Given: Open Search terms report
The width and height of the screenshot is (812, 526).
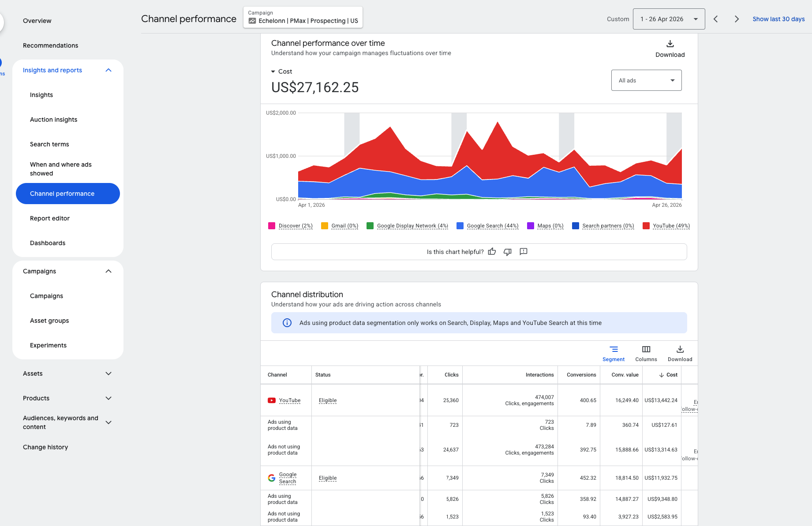Looking at the screenshot, I should 49,144.
